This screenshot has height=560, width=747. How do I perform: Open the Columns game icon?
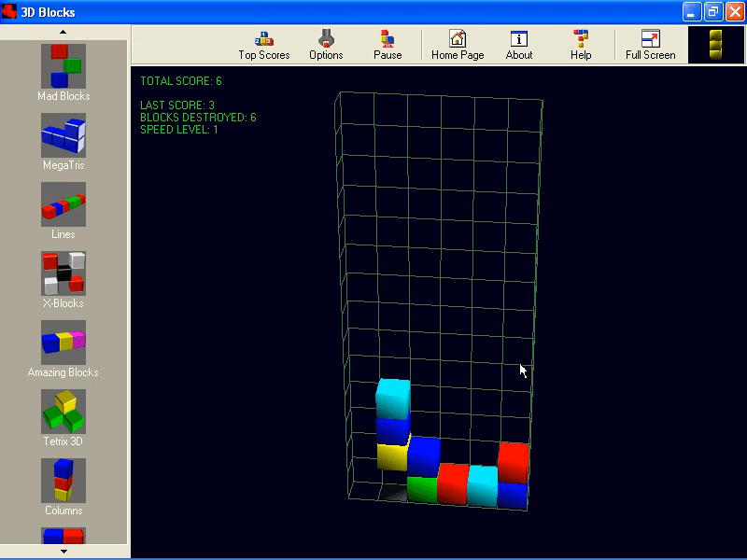(x=63, y=481)
